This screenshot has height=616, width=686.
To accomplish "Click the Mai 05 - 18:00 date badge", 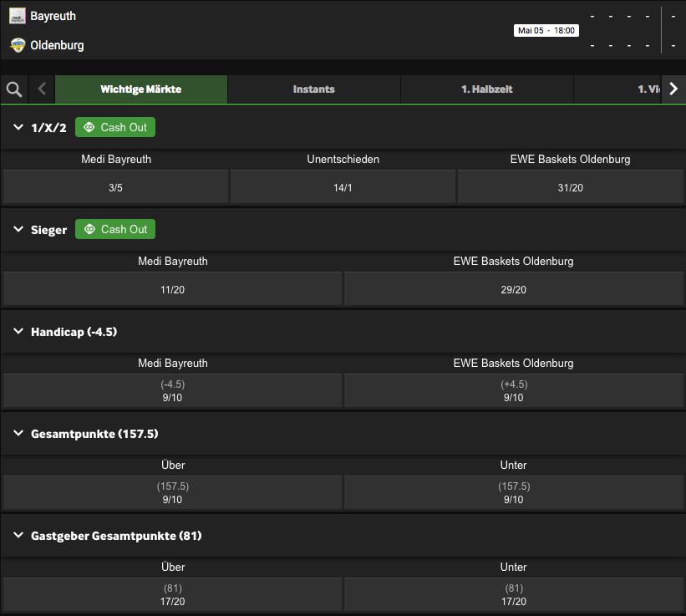I will pyautogui.click(x=546, y=31).
